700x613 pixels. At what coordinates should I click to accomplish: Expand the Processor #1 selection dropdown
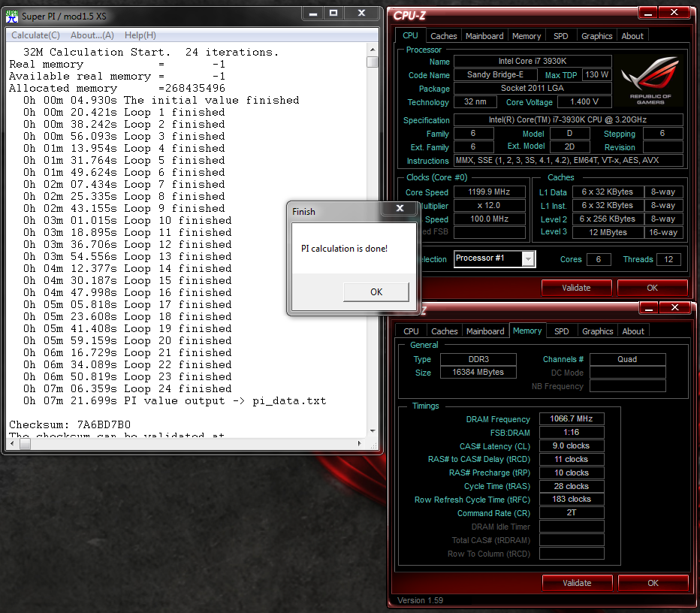point(528,259)
